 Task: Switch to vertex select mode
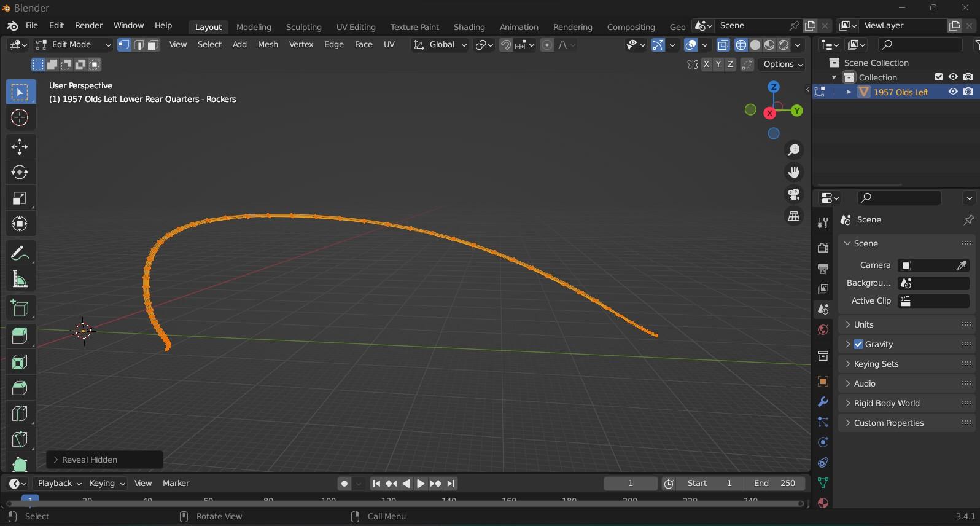tap(124, 45)
